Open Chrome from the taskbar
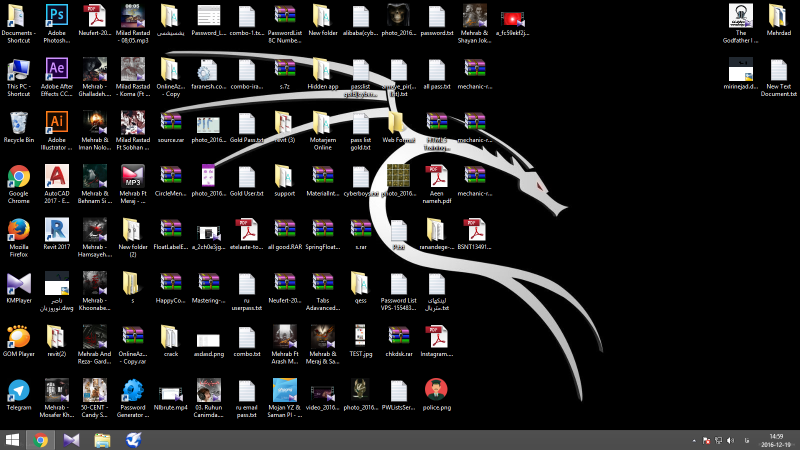Image resolution: width=800 pixels, height=450 pixels. (x=41, y=439)
